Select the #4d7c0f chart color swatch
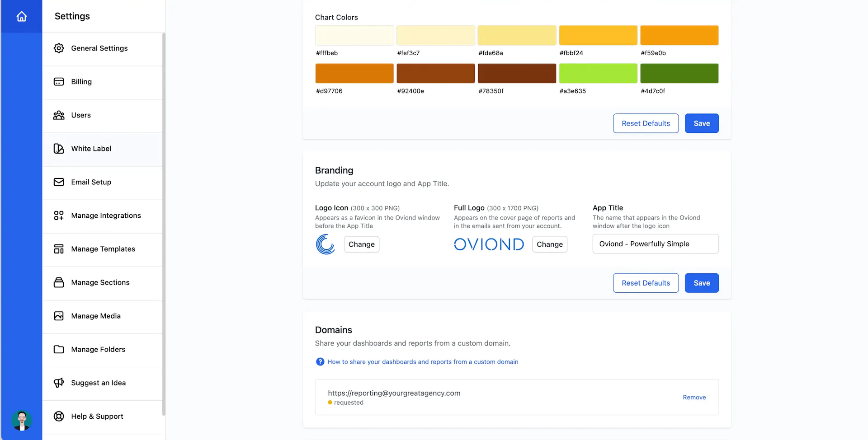The width and height of the screenshot is (868, 440). [679, 73]
